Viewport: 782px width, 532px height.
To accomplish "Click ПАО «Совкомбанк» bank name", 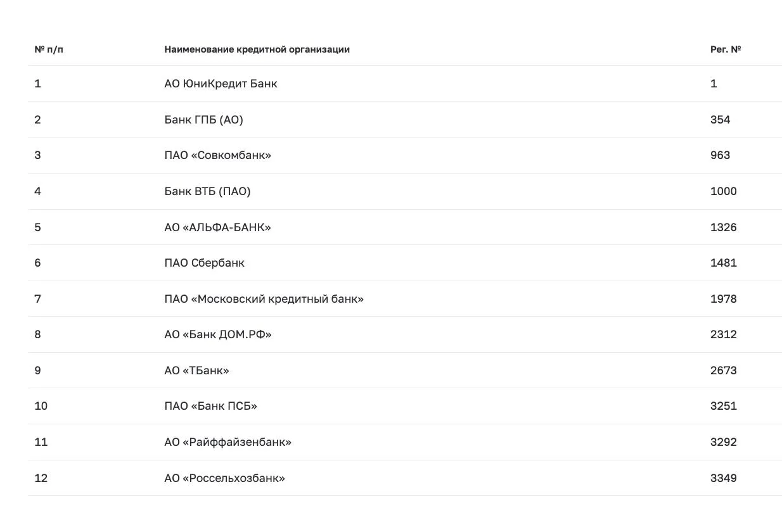I will point(217,155).
